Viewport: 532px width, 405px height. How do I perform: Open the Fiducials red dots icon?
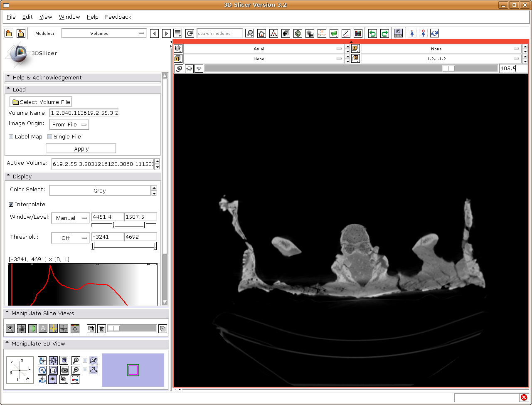[322, 33]
